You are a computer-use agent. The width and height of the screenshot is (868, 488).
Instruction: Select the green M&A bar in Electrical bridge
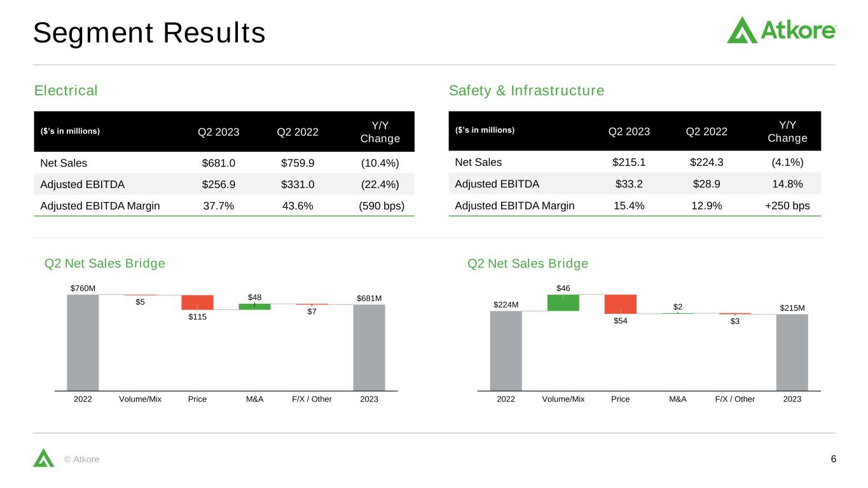[254, 306]
